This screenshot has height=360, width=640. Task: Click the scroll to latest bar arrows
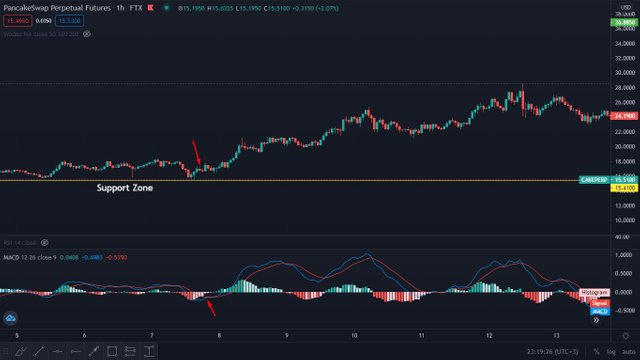click(x=596, y=320)
